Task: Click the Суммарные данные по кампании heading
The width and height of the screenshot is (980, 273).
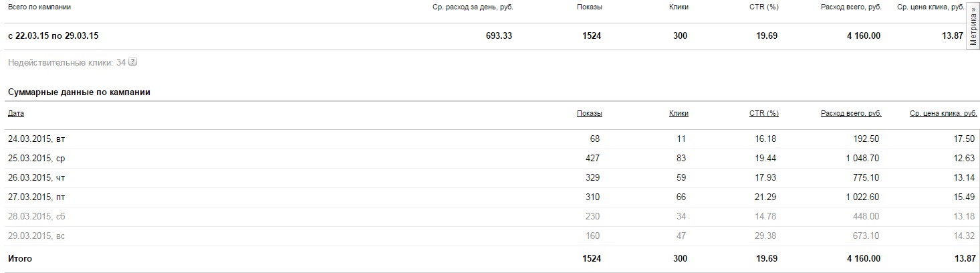Action: tap(79, 92)
